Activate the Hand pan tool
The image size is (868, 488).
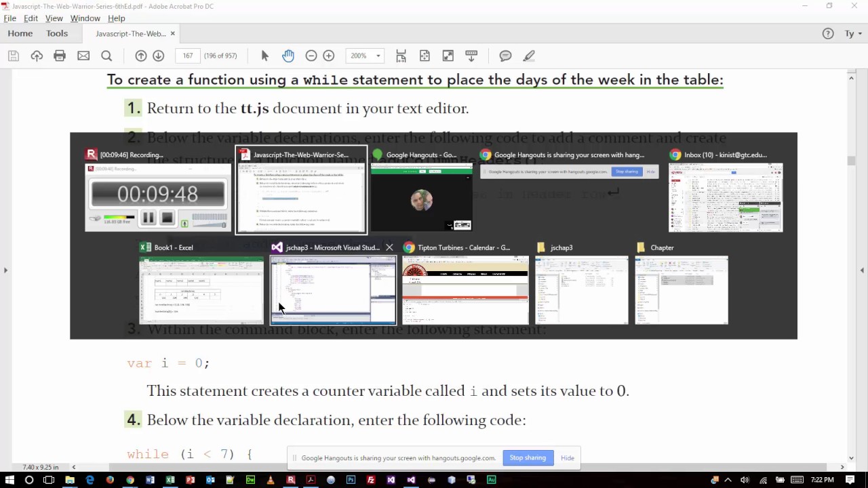[x=288, y=56]
